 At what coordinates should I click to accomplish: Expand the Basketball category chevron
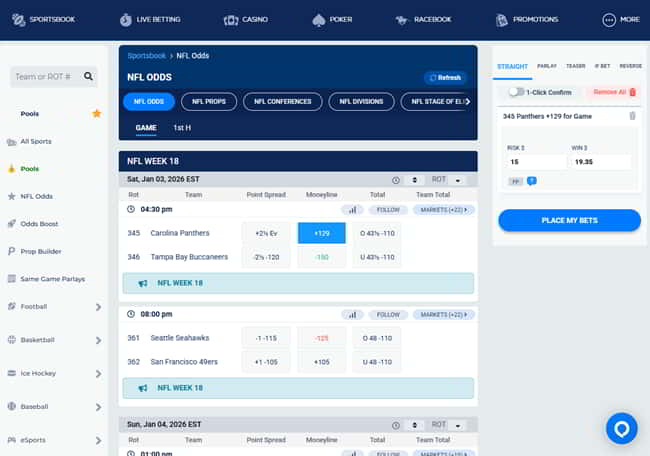(98, 340)
